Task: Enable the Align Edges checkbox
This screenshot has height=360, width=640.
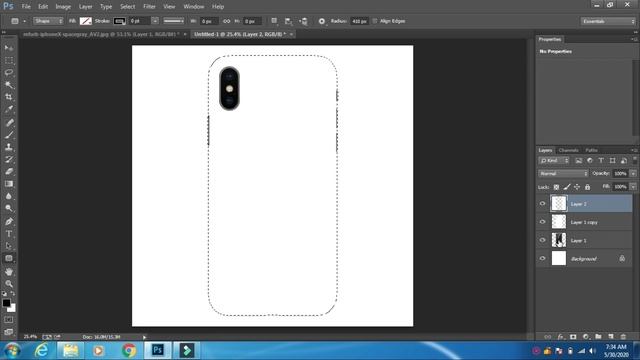Action: click(x=375, y=21)
